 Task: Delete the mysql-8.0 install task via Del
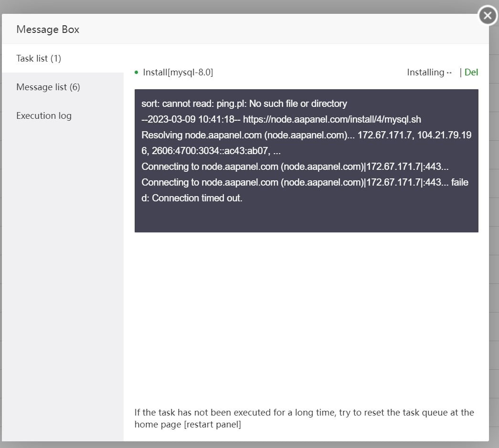point(471,72)
